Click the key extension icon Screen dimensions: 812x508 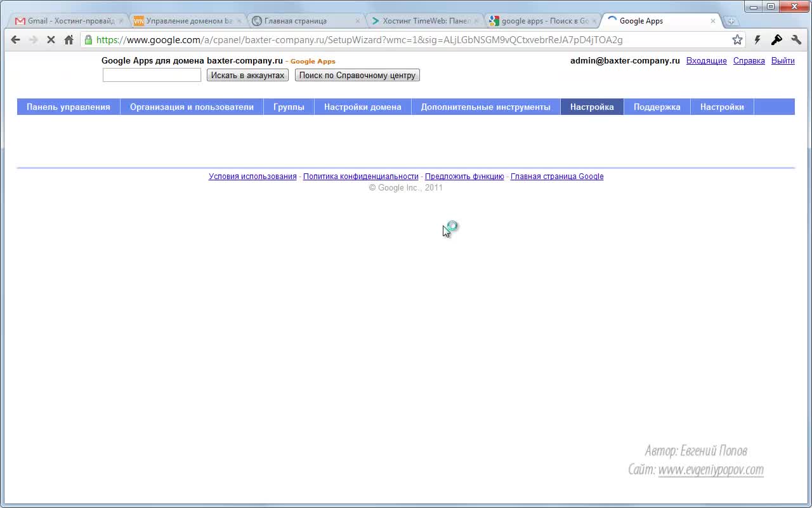(x=776, y=39)
